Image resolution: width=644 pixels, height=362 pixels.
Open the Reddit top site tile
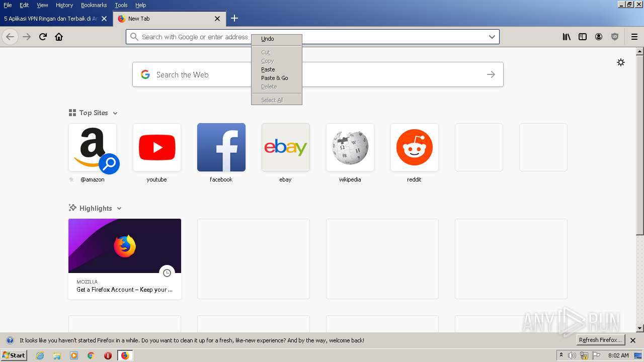(x=415, y=147)
